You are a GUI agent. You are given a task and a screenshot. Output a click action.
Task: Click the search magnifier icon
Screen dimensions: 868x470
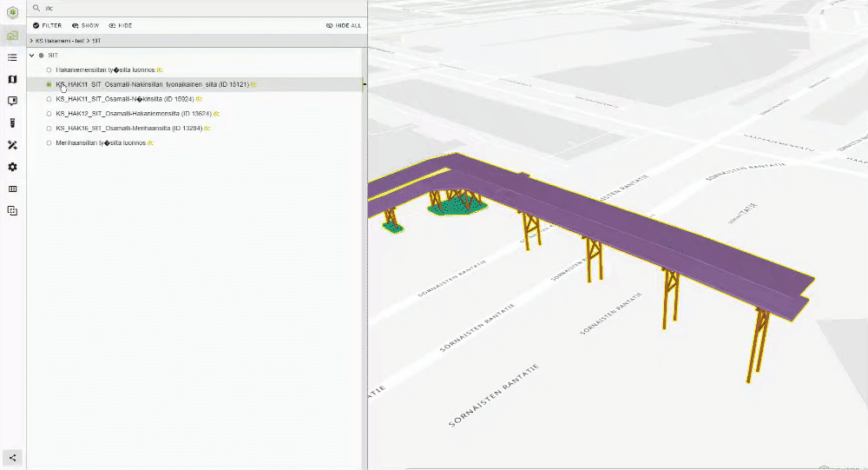click(x=36, y=8)
